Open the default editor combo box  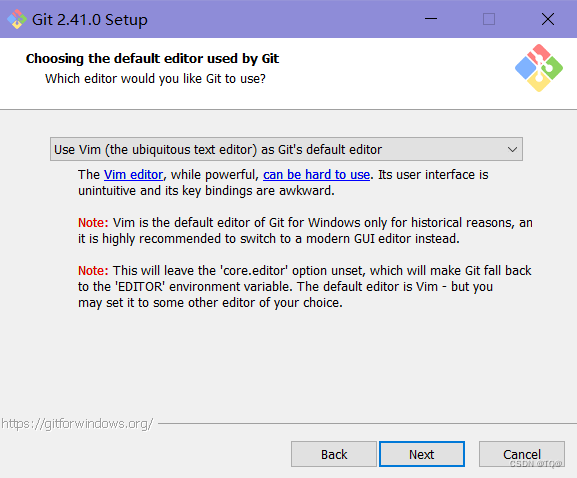pyautogui.click(x=286, y=149)
